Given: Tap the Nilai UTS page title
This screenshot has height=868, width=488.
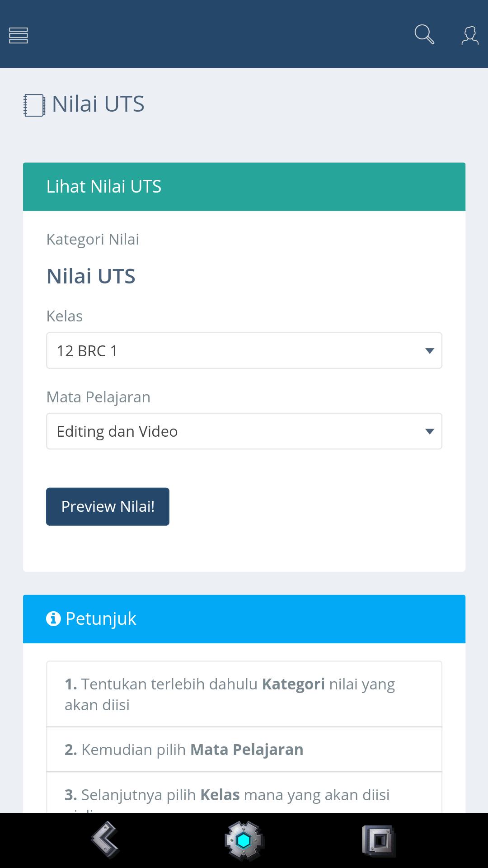Looking at the screenshot, I should (x=98, y=104).
